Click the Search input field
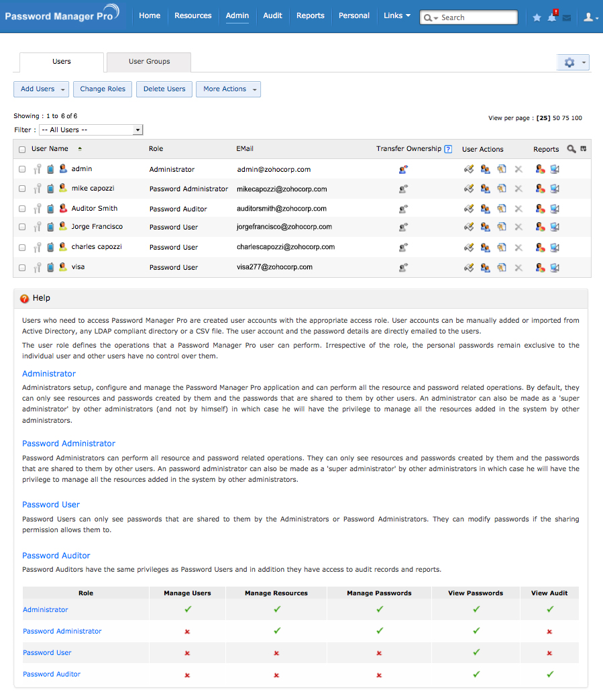The width and height of the screenshot is (603, 700). [x=469, y=17]
